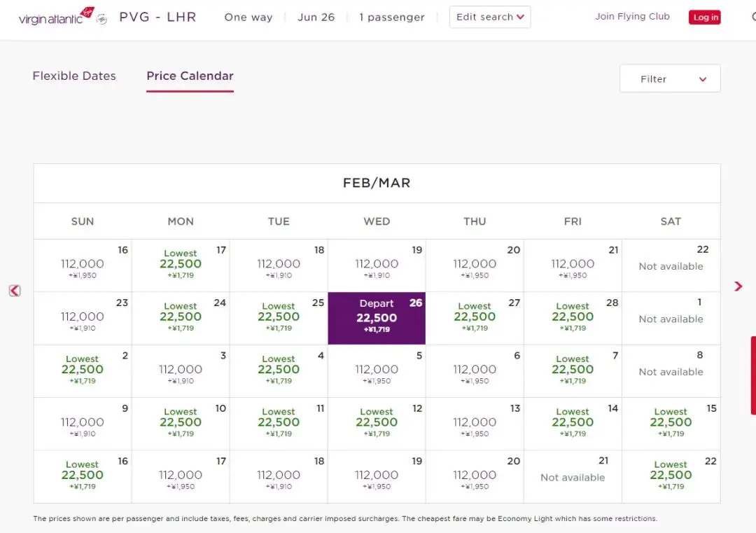Expand the Filter dropdown
The height and width of the screenshot is (533, 756).
coord(670,79)
